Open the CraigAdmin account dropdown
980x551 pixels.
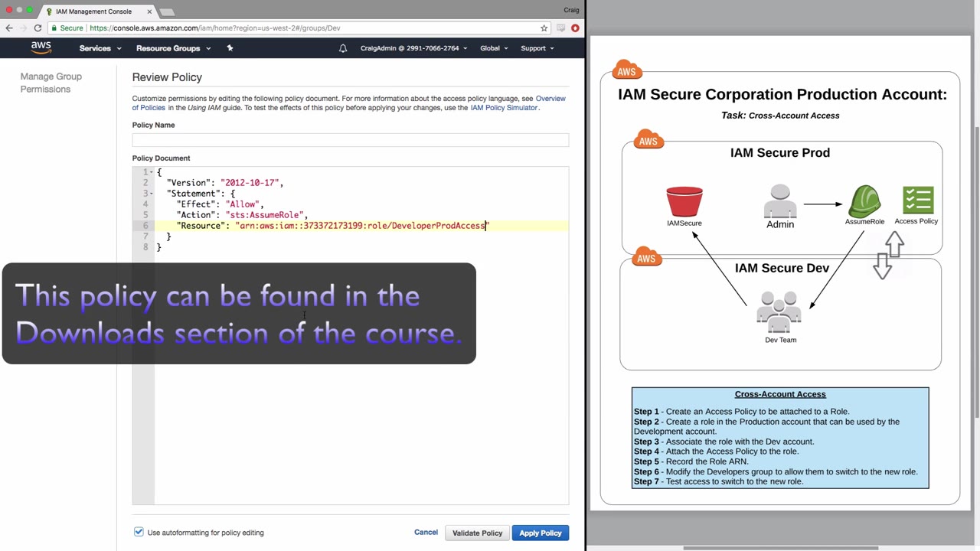coord(413,48)
